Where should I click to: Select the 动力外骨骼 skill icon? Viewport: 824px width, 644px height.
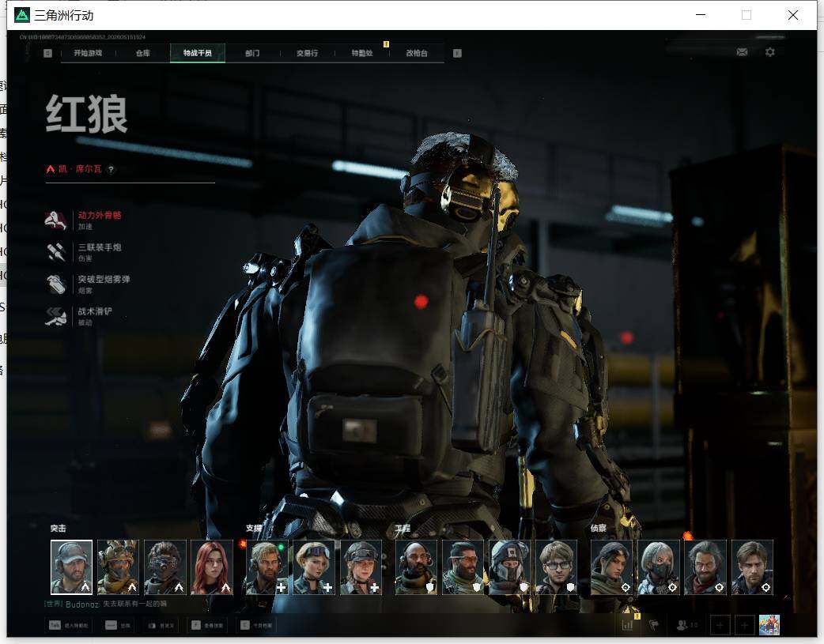click(x=55, y=220)
